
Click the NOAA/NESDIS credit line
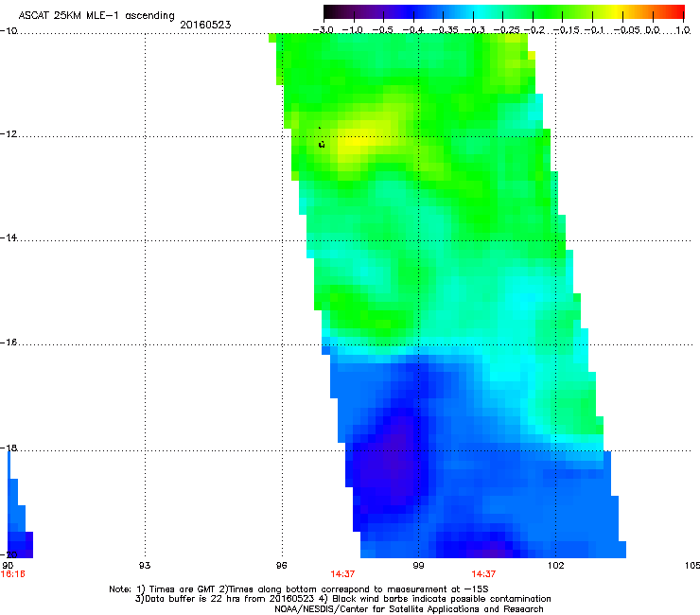409,609
